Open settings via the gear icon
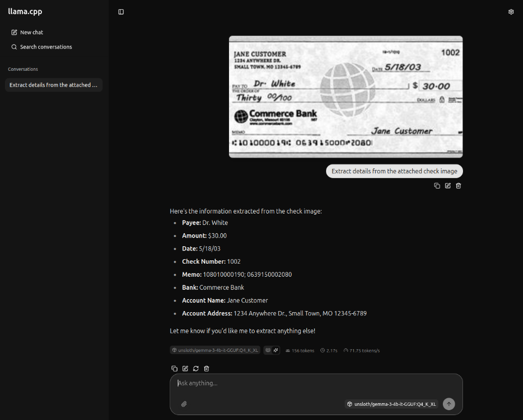This screenshot has height=420, width=523. point(511,12)
